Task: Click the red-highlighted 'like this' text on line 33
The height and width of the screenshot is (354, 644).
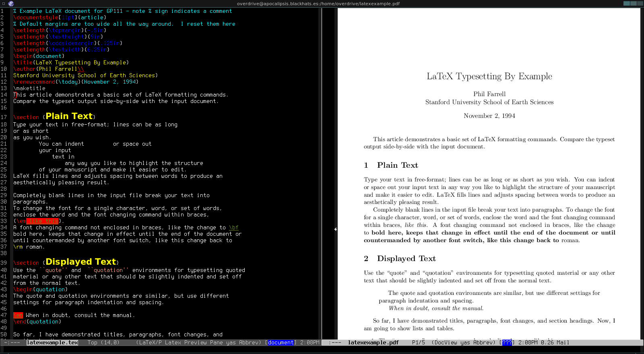Action: click(x=43, y=221)
